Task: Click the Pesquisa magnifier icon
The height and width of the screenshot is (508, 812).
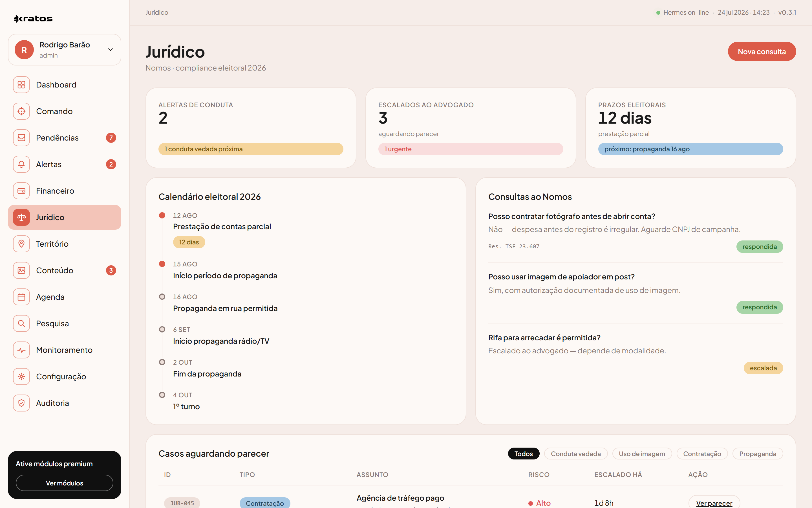Action: [x=21, y=323]
